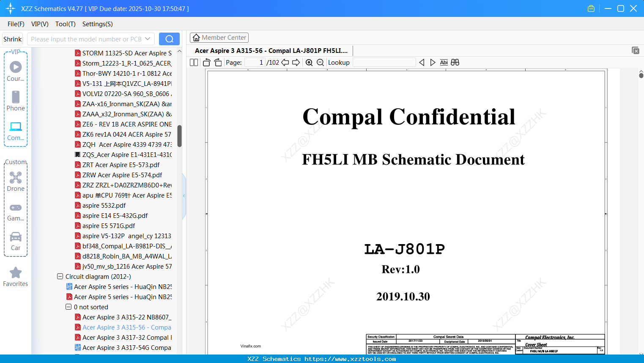Click the XZZ Schematics app logo
The image size is (644, 363).
[x=10, y=8]
